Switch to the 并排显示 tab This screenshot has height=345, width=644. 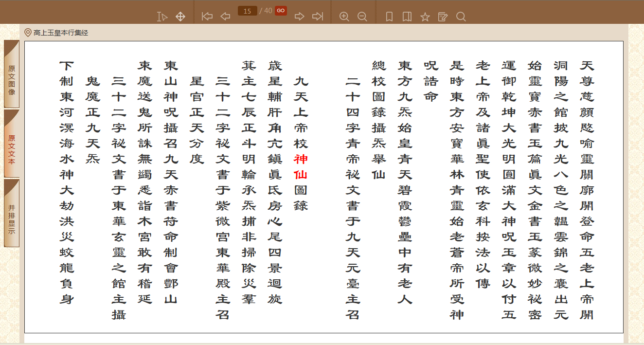pos(12,214)
